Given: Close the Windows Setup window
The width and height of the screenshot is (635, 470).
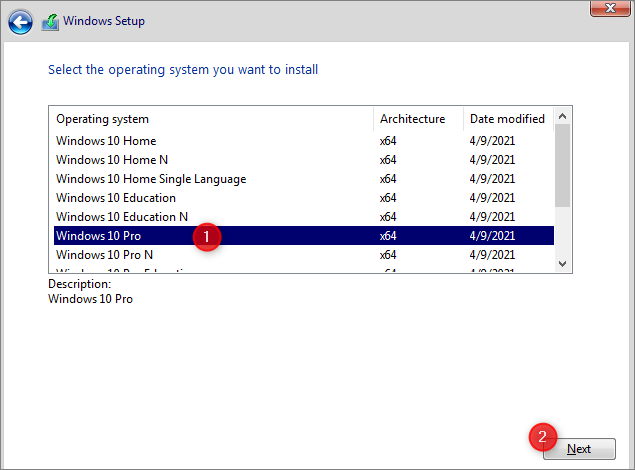Looking at the screenshot, I should coord(608,9).
